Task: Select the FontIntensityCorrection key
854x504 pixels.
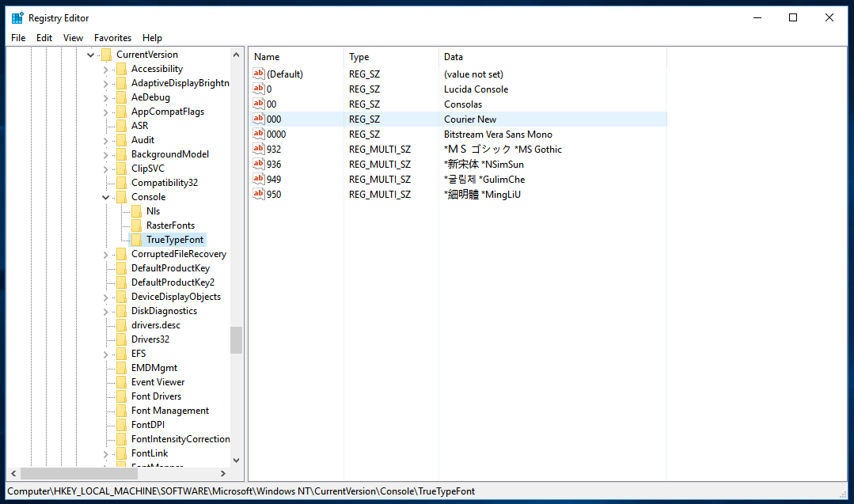Action: coord(180,438)
